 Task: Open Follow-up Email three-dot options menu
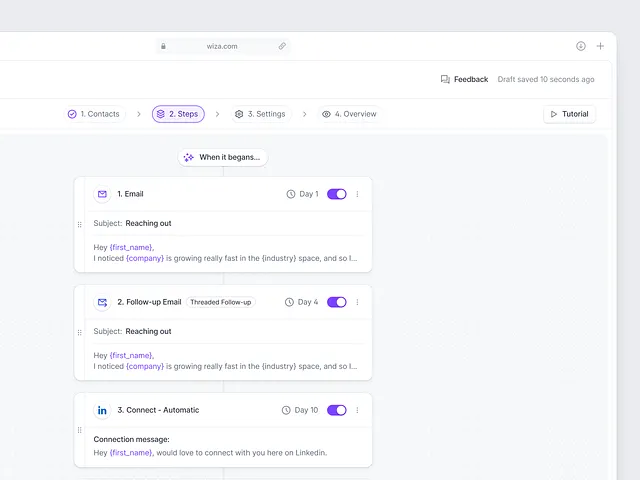(357, 302)
